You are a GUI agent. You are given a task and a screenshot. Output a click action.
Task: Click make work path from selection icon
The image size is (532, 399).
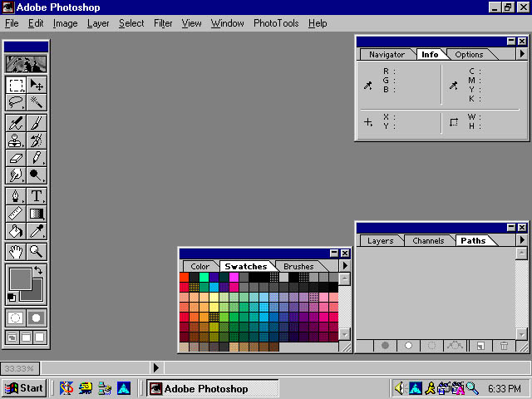(x=455, y=346)
